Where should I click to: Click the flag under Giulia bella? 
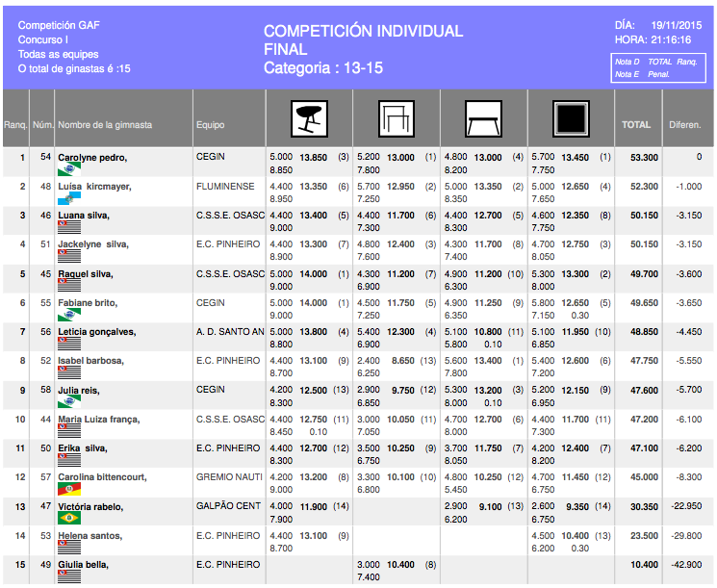pos(69,576)
